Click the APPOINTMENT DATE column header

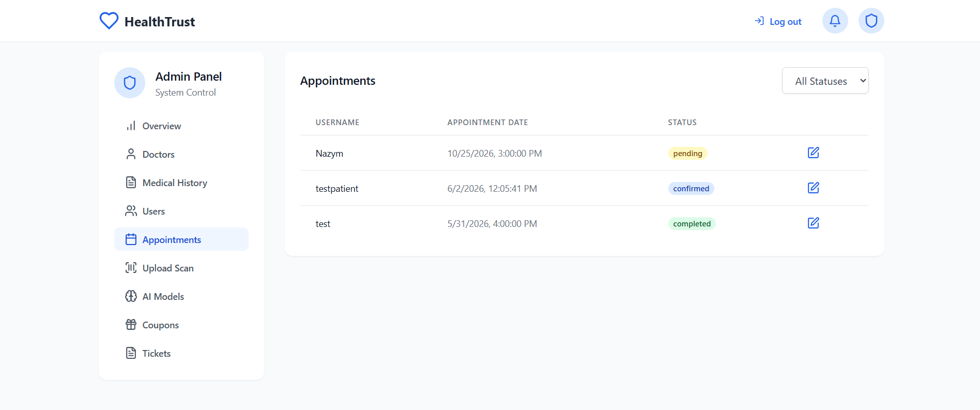pos(488,123)
